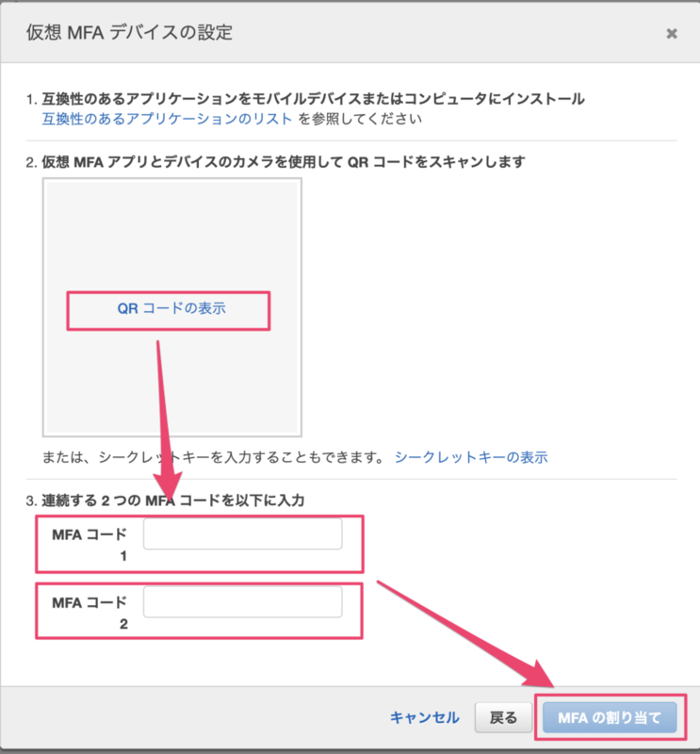
Task: Close the 仮想 MFA デバイスの設定 dialog
Action: pos(672,33)
